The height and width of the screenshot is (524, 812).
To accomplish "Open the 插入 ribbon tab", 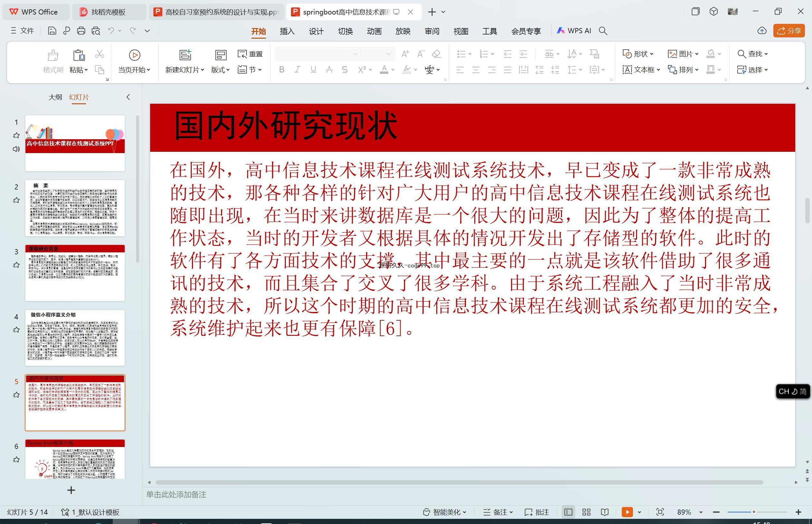I will (x=287, y=31).
